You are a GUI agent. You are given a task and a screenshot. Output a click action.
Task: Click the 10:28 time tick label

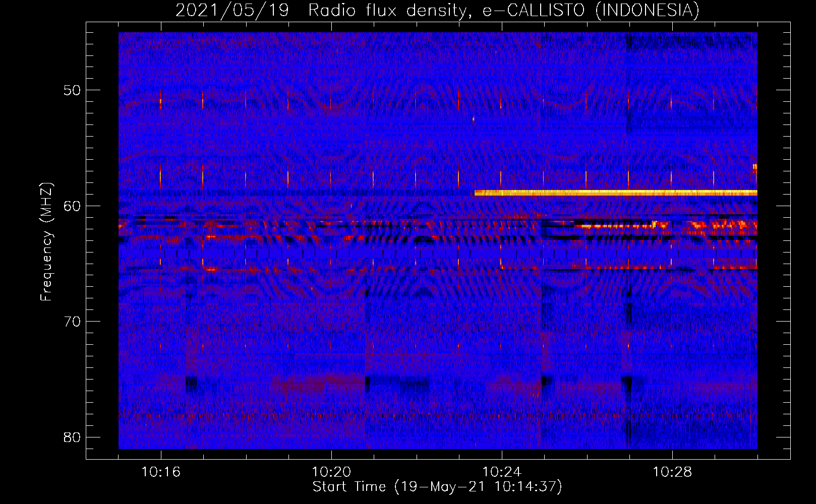click(672, 472)
